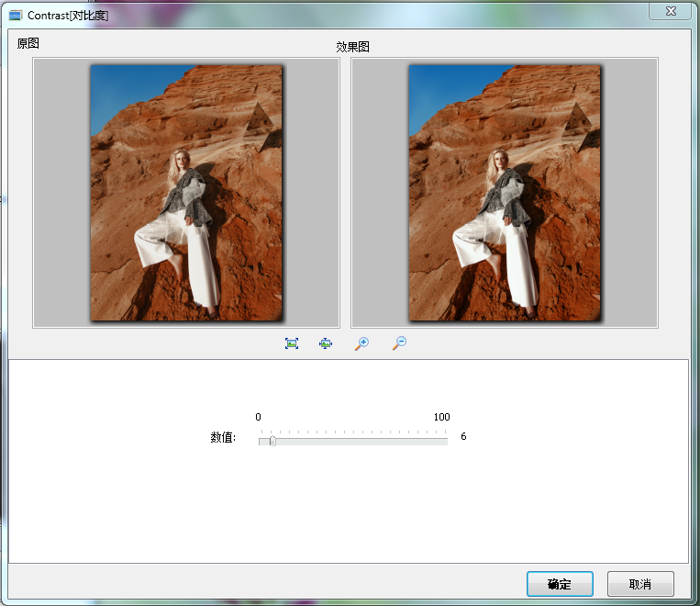Image resolution: width=700 pixels, height=606 pixels.
Task: Click the current value 6 readout
Action: [x=463, y=437]
